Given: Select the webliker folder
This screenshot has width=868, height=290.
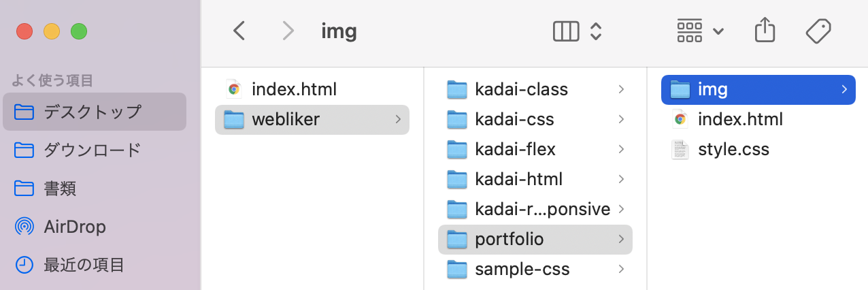Looking at the screenshot, I should 312,119.
